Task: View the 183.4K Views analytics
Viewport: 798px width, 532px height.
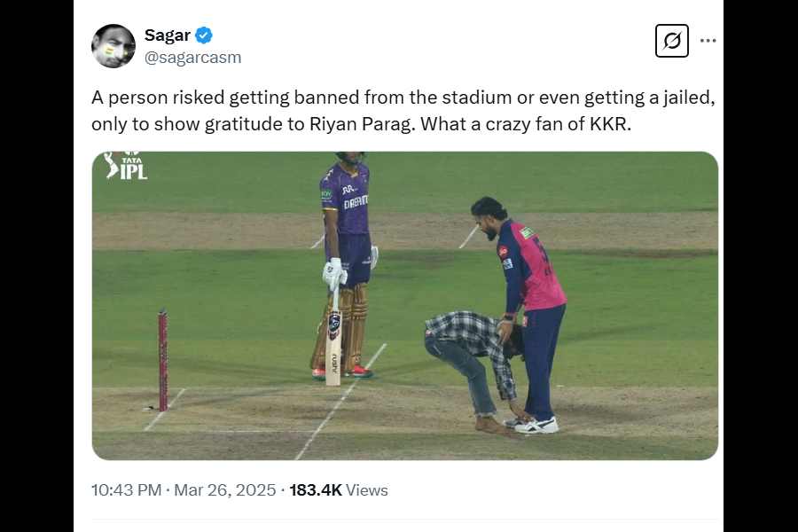Action: pos(339,489)
